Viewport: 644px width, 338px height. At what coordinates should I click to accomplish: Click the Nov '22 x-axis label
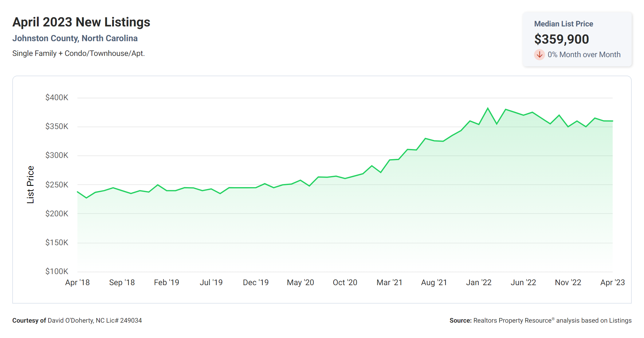tap(568, 283)
